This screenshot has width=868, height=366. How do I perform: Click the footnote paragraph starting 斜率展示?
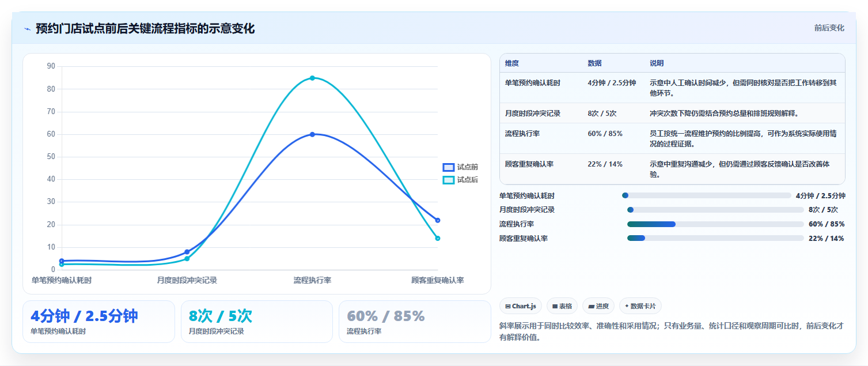pos(672,331)
